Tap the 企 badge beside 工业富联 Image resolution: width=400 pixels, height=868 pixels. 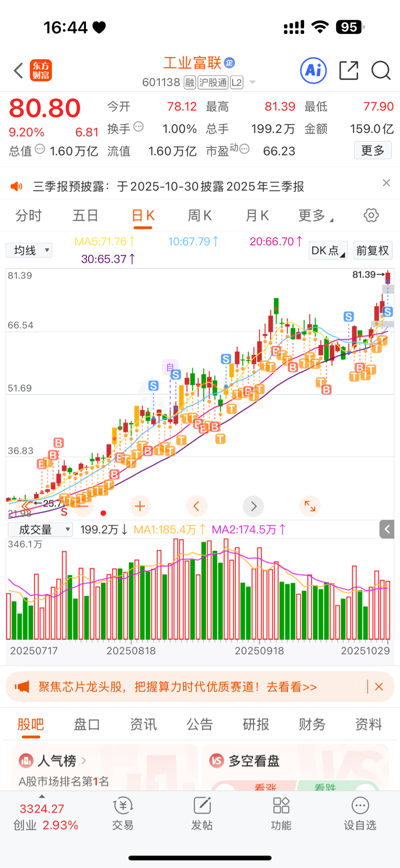click(x=230, y=63)
